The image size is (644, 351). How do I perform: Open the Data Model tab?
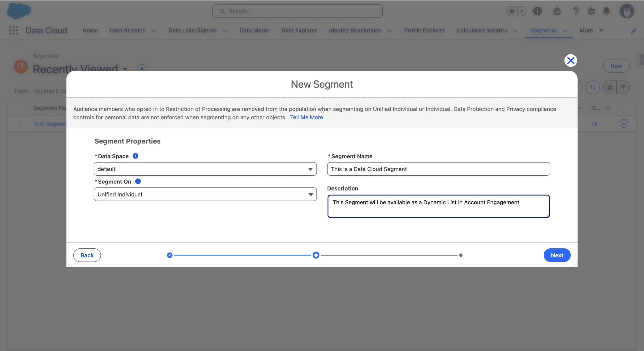[254, 30]
